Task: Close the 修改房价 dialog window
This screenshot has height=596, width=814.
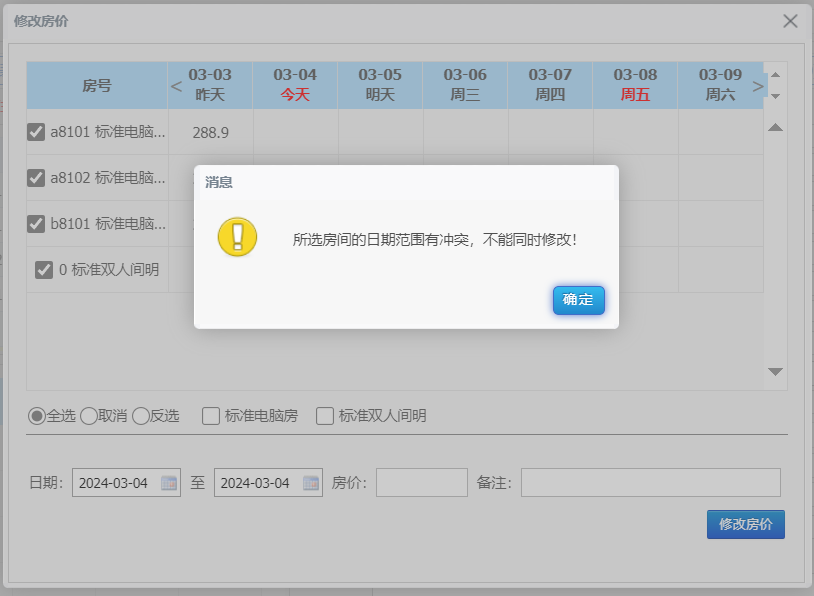Action: click(x=790, y=21)
